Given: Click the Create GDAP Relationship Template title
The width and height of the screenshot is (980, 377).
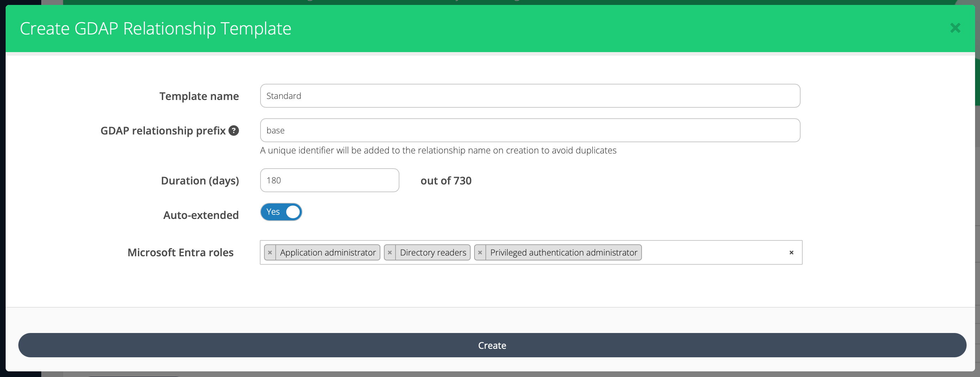Looking at the screenshot, I should (x=155, y=28).
